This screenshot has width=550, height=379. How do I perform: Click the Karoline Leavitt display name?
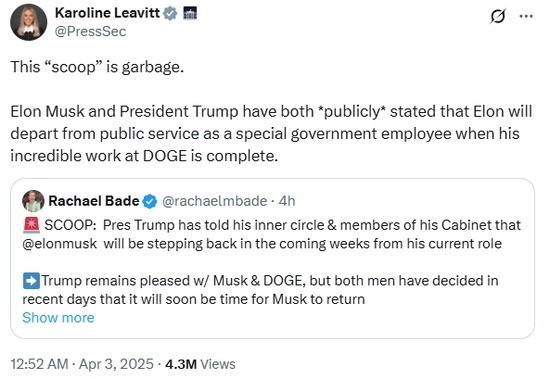click(x=107, y=13)
